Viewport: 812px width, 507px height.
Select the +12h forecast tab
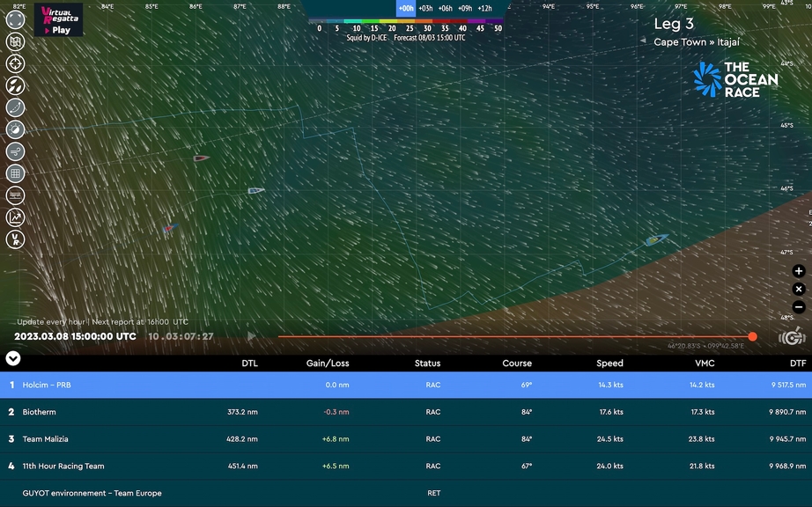tap(484, 8)
